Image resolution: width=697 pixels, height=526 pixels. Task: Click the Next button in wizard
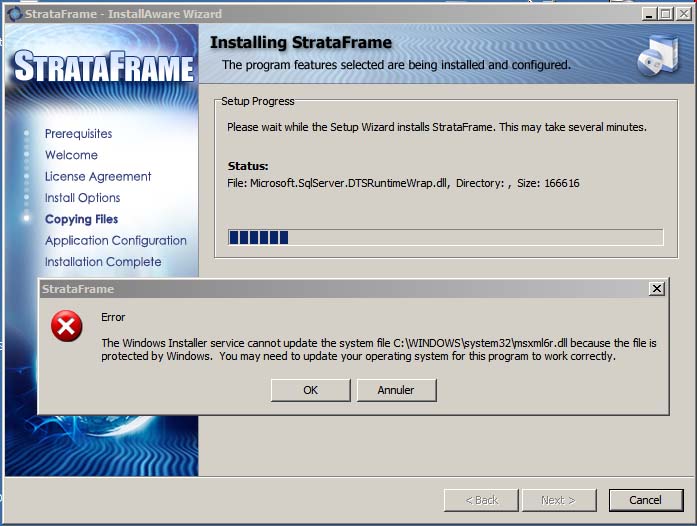coord(558,500)
